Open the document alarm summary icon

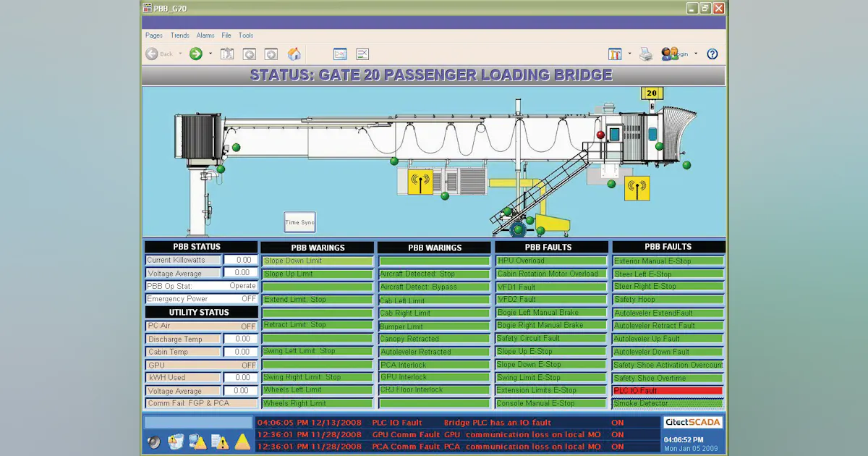coord(220,442)
